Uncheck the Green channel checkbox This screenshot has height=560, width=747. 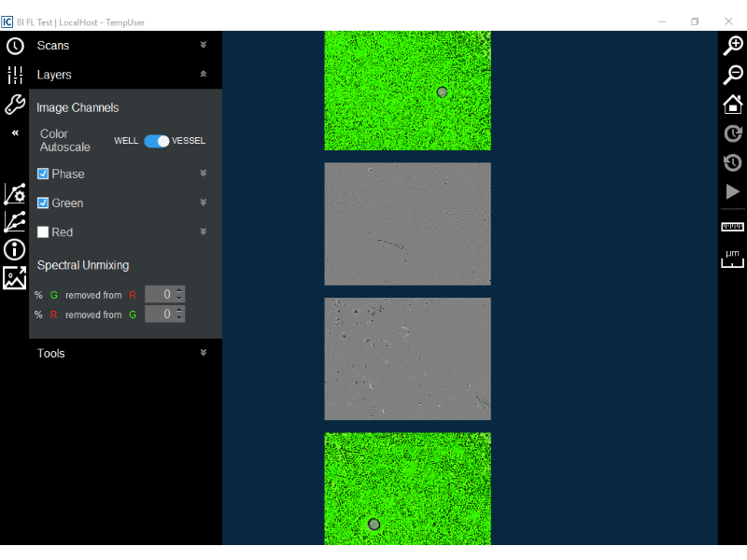click(43, 203)
